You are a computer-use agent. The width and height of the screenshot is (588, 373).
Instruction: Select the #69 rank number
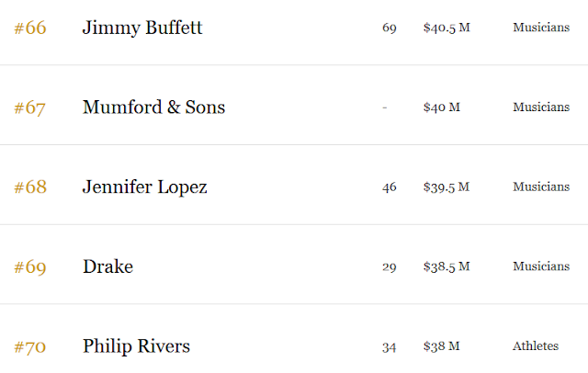(x=30, y=267)
